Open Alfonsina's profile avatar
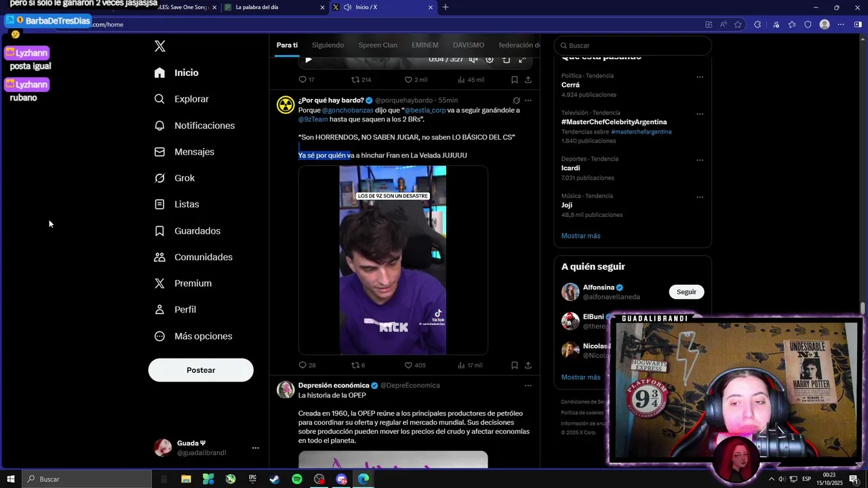The image size is (868, 488). [570, 292]
